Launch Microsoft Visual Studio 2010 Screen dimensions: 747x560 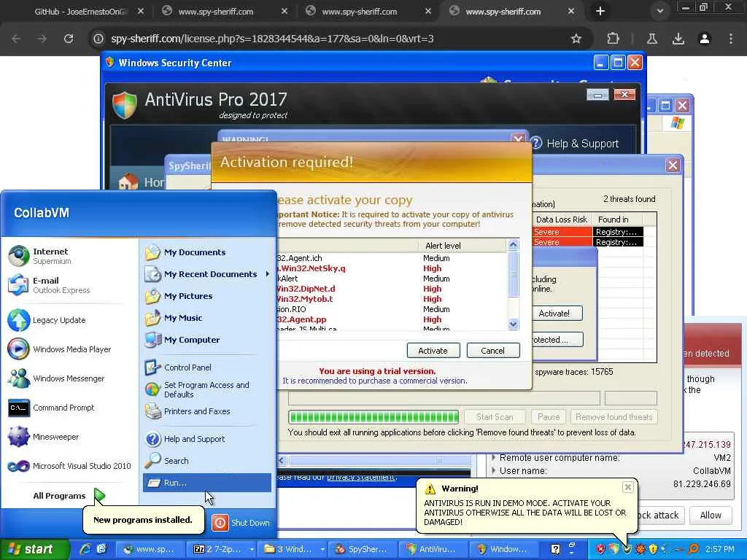[x=69, y=466]
